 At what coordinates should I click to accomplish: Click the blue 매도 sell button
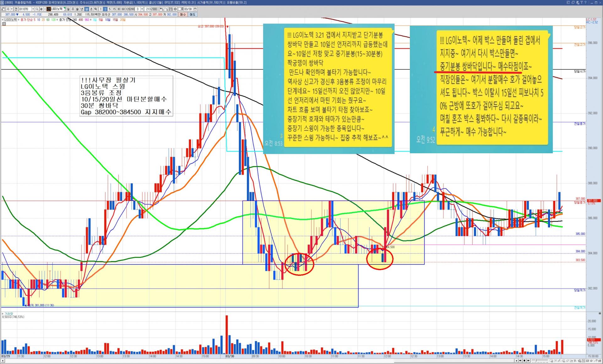192,14
